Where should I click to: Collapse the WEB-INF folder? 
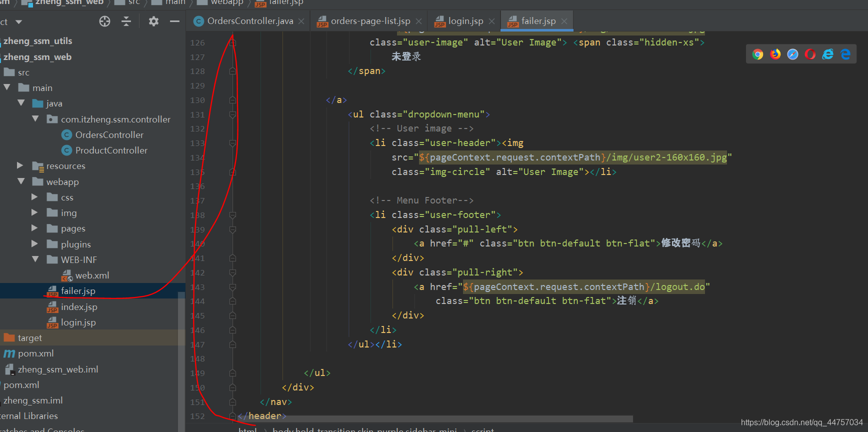point(35,259)
